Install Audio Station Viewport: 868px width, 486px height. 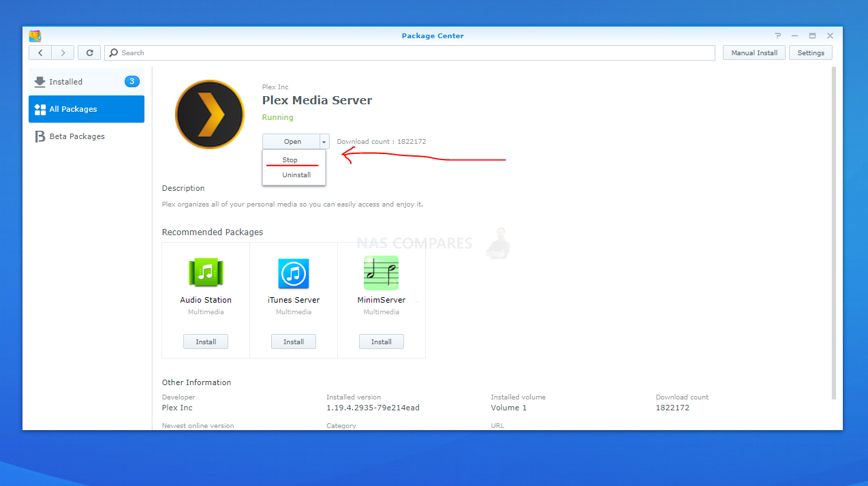pyautogui.click(x=206, y=341)
